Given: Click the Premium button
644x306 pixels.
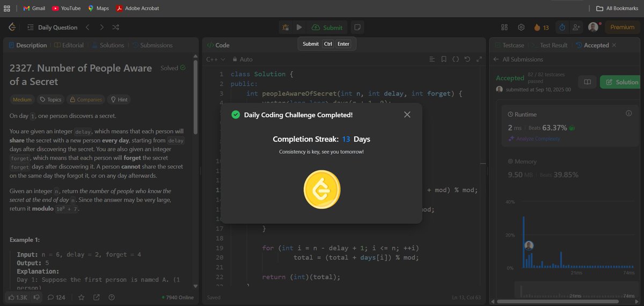Looking at the screenshot, I should [x=622, y=27].
